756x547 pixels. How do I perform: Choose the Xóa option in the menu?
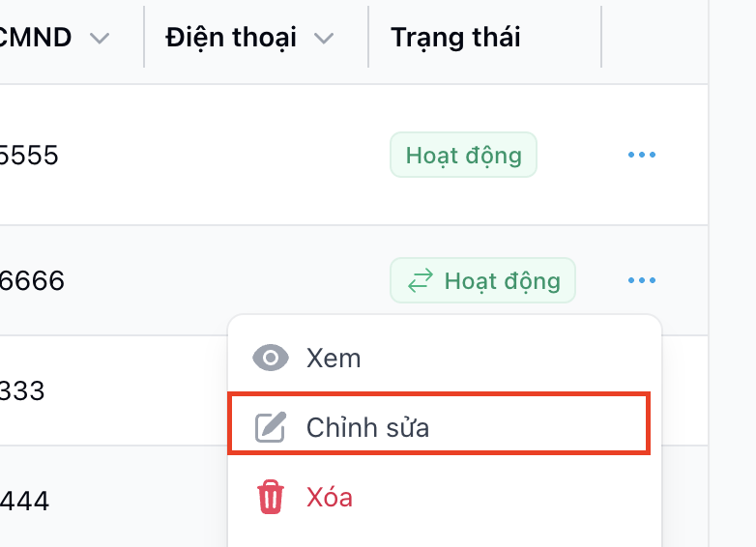point(330,498)
